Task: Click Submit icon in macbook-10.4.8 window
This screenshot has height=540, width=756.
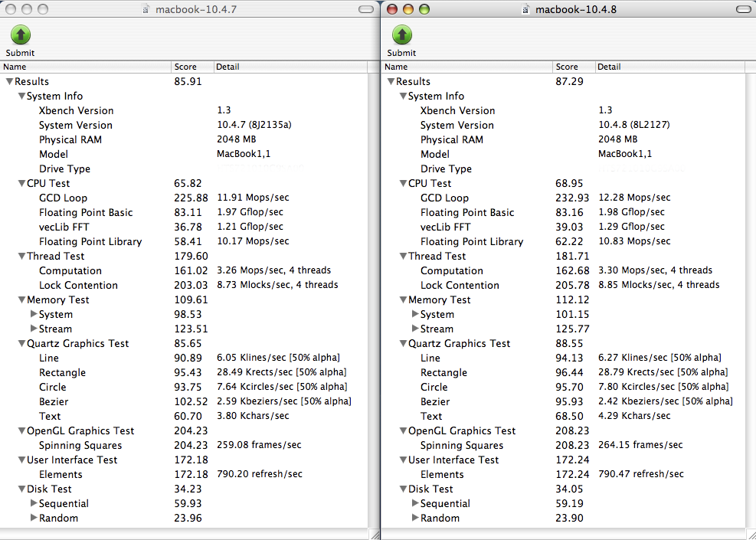Action: point(401,34)
